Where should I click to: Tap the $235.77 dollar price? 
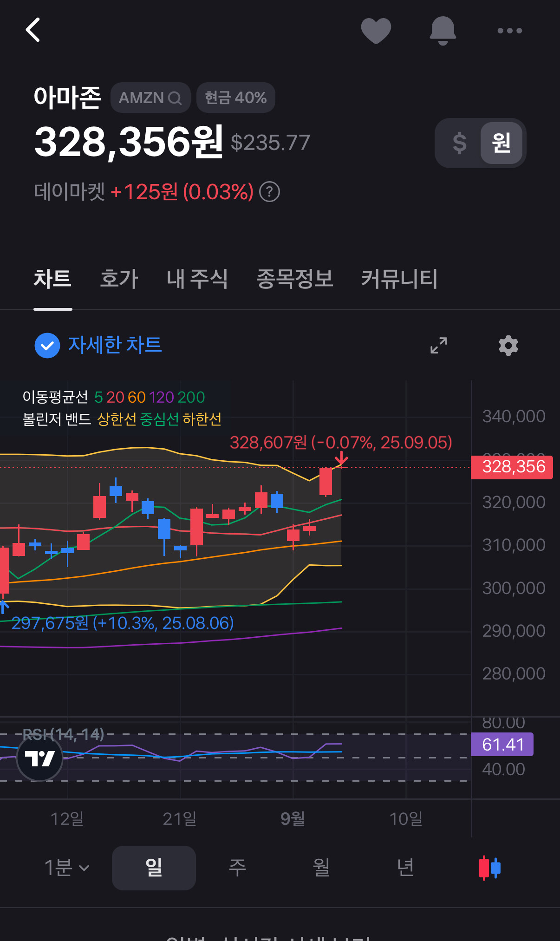270,143
